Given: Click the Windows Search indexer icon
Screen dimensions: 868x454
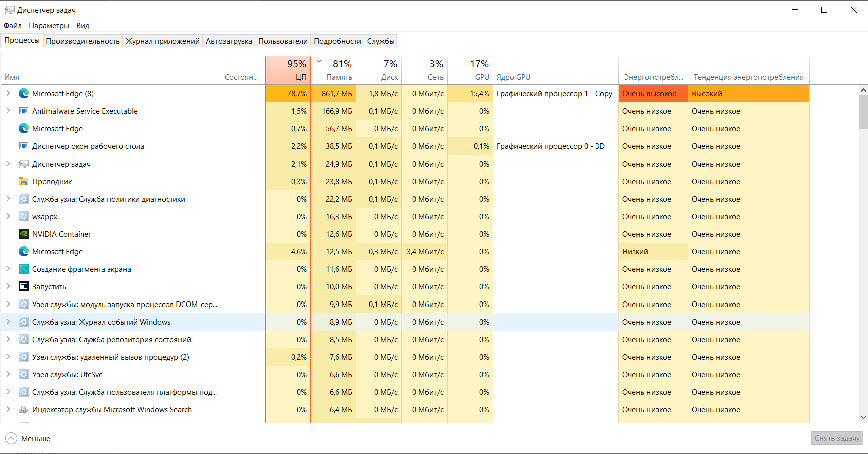Looking at the screenshot, I should [24, 409].
